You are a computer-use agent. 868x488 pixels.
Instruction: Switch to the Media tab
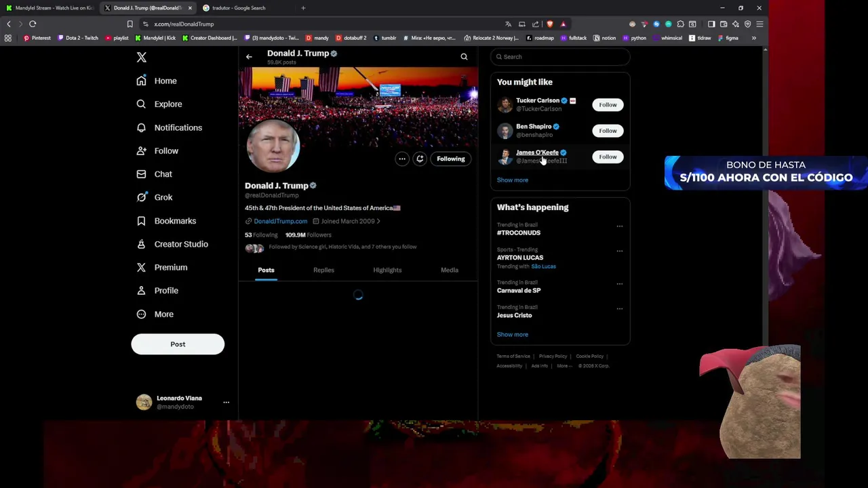450,270
